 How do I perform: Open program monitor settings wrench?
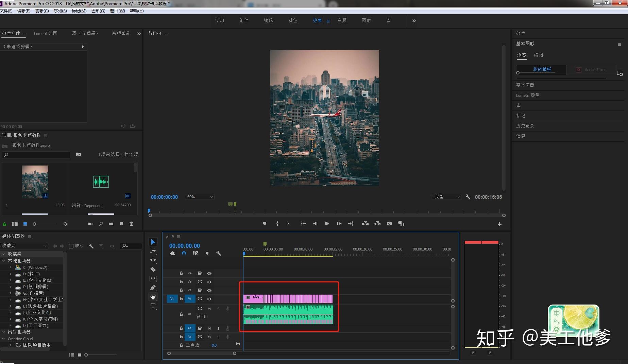pos(468,197)
